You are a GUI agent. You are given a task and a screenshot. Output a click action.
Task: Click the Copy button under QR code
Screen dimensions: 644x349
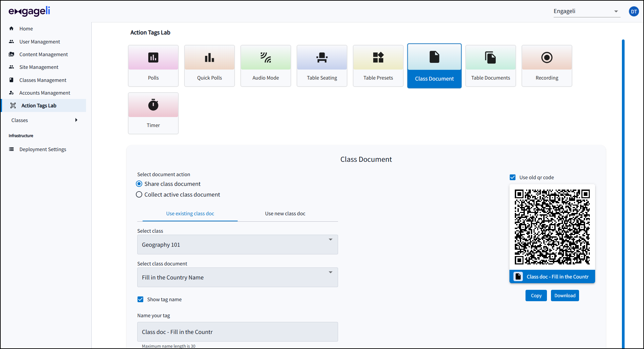(x=536, y=296)
